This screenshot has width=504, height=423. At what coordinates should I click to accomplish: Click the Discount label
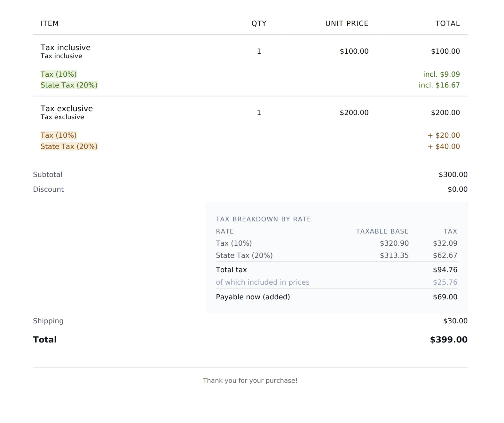coord(48,189)
